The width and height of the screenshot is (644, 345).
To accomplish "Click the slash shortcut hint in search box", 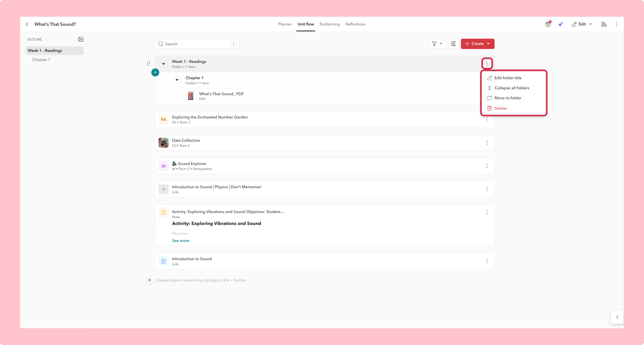I will click(234, 44).
